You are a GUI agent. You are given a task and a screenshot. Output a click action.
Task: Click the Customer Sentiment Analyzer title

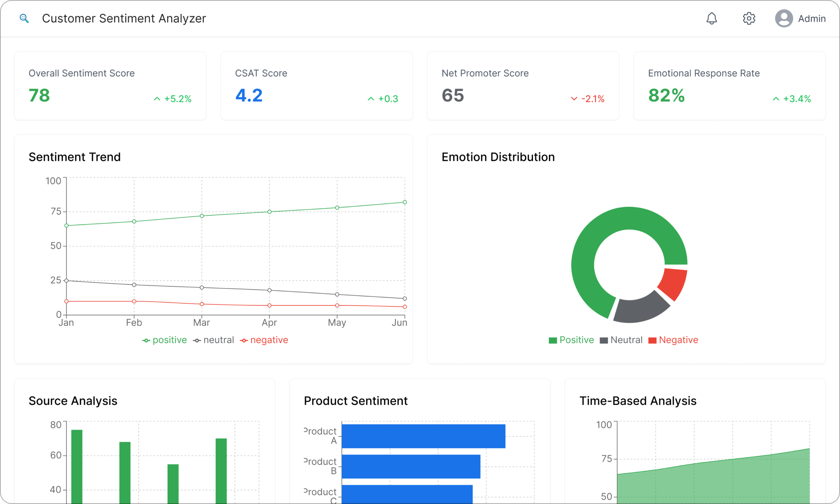[x=124, y=18]
